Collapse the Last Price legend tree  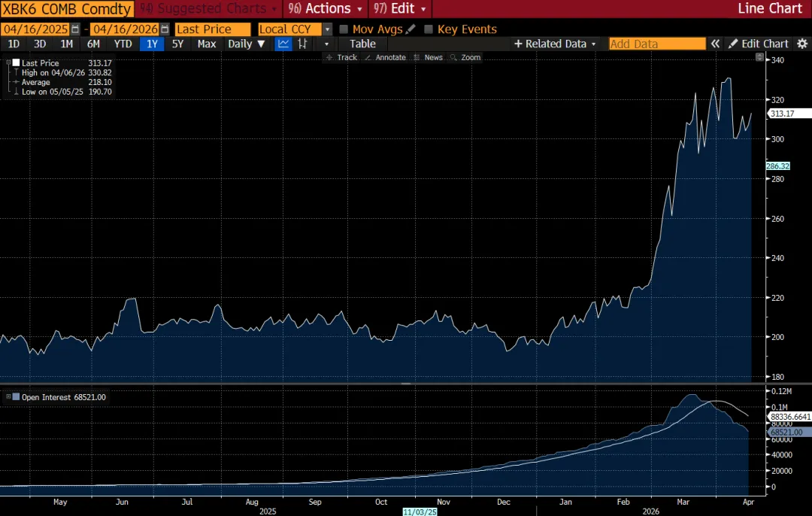[x=8, y=62]
